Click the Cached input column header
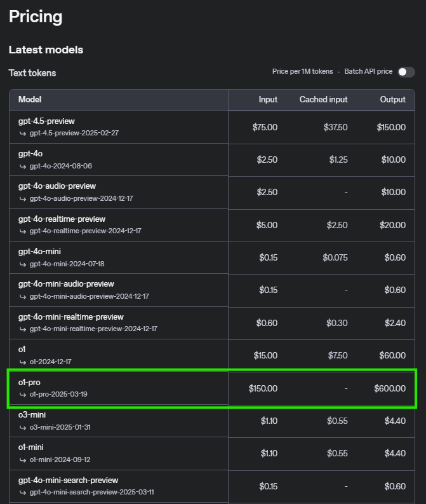The width and height of the screenshot is (426, 504). click(324, 99)
